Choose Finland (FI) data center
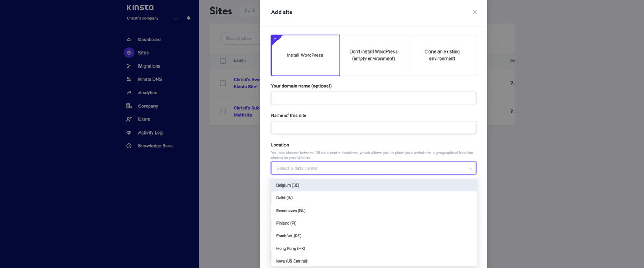Viewport: 644px width, 268px height. 374,223
